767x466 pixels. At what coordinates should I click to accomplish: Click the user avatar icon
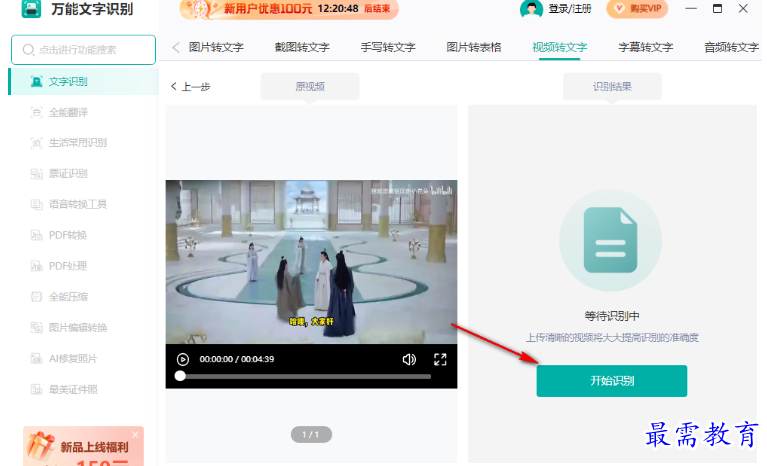(x=531, y=8)
